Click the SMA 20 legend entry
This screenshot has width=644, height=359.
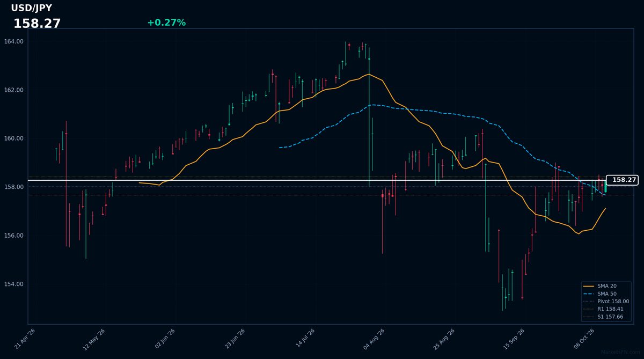605,286
